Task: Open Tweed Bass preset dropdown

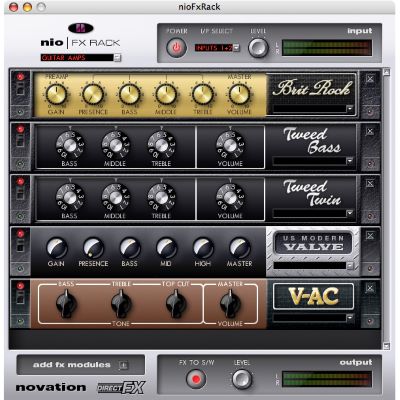Action: 313,161
